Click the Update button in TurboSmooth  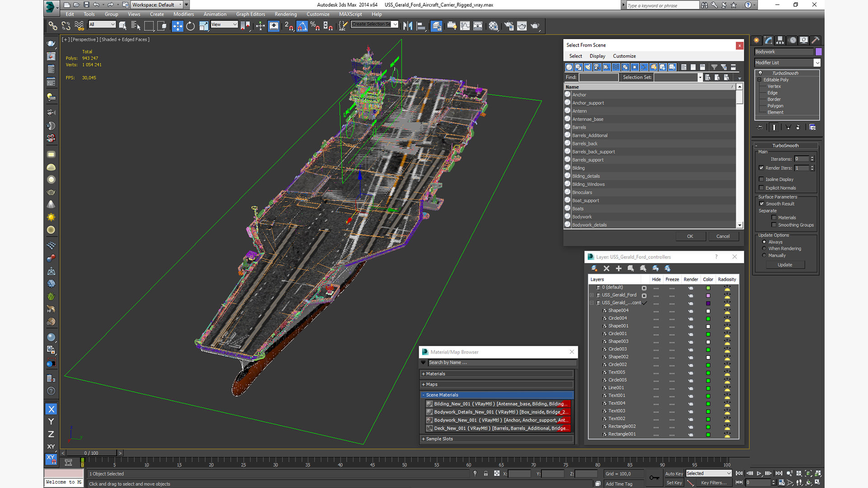[785, 265]
